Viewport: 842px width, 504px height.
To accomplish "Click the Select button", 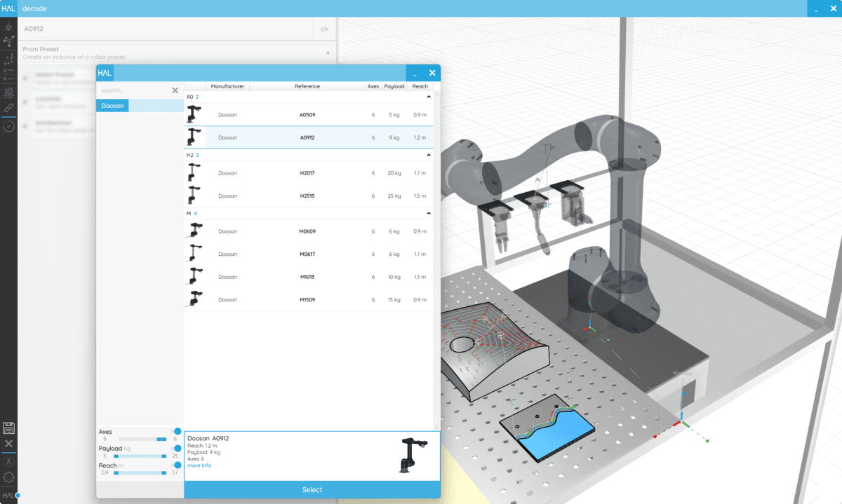I will coord(312,490).
